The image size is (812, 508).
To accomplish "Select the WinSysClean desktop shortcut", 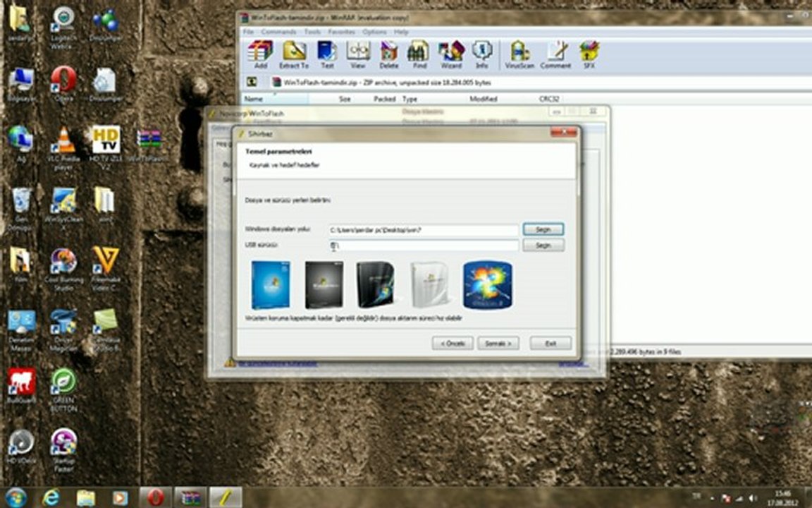I will pyautogui.click(x=63, y=208).
